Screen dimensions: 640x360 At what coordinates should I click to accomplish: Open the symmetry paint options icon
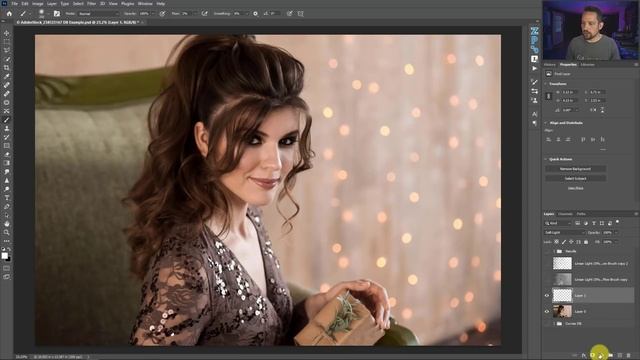click(x=301, y=13)
